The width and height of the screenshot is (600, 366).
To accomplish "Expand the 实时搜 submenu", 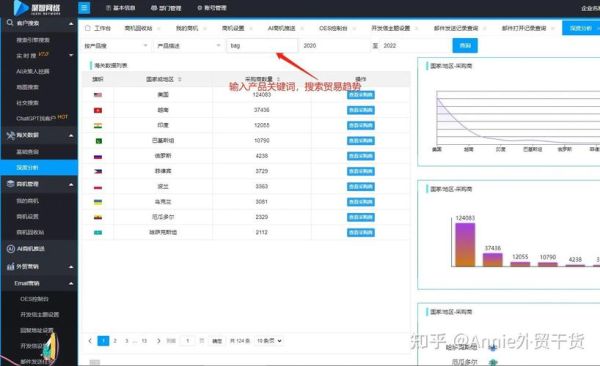I will 71,55.
